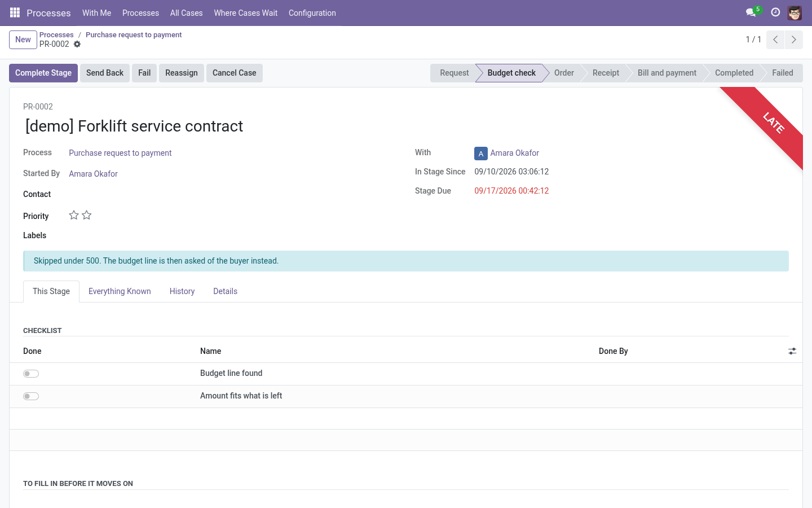Click the Contact field input
Viewport: 812px width, 508px height.
pyautogui.click(x=233, y=194)
